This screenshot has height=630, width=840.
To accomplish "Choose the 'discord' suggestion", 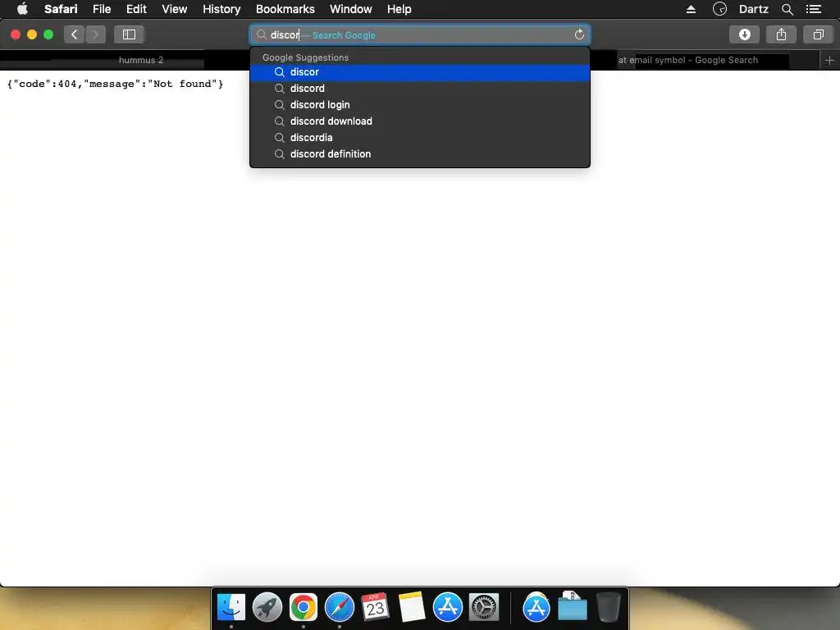I will coord(420,89).
